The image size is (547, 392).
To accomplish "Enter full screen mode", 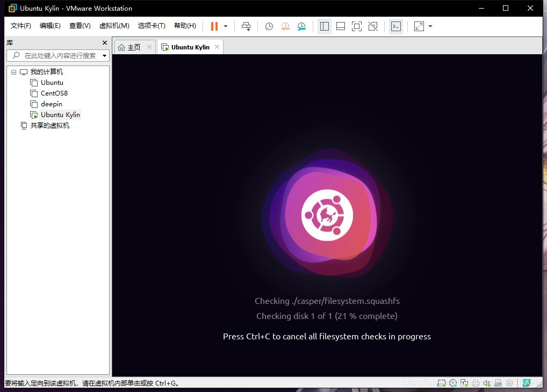I will pos(357,26).
